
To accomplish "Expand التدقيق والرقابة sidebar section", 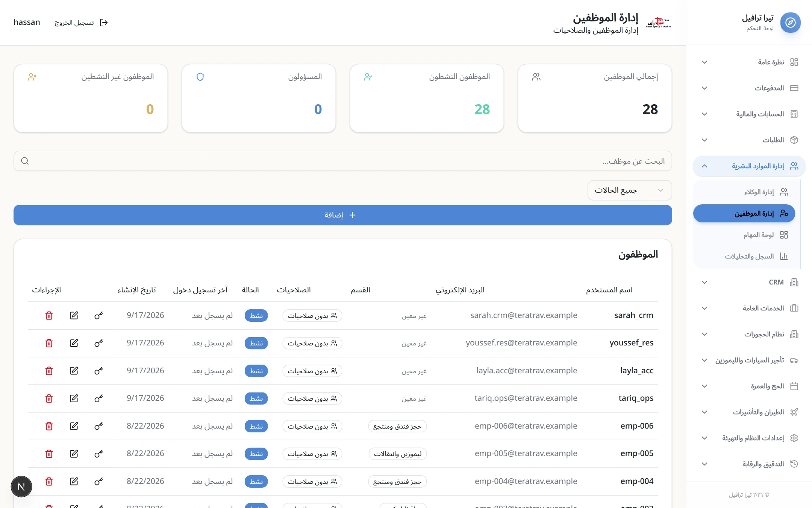I will (x=749, y=464).
